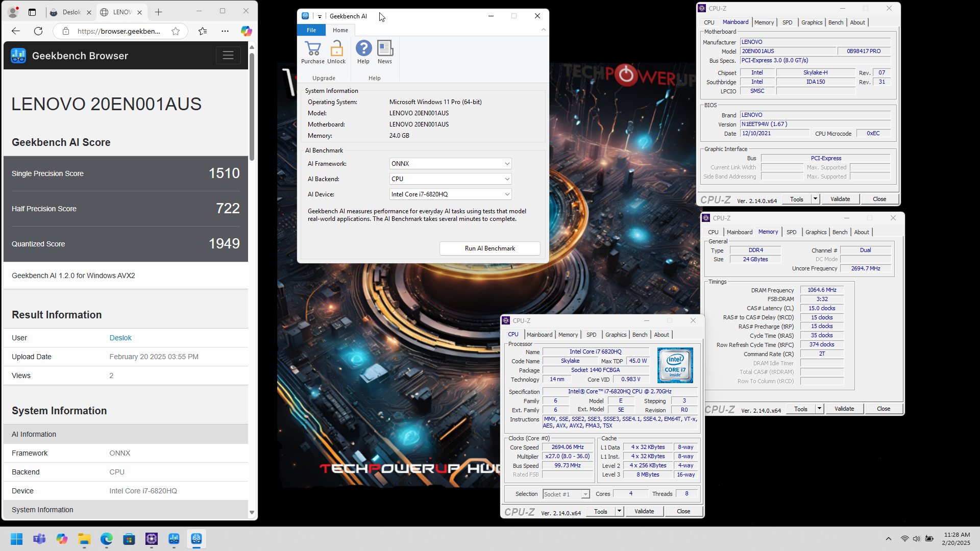Image resolution: width=980 pixels, height=551 pixels.
Task: Expand Tools dropdown arrow in Mainboard CPU-Z window
Action: click(815, 199)
